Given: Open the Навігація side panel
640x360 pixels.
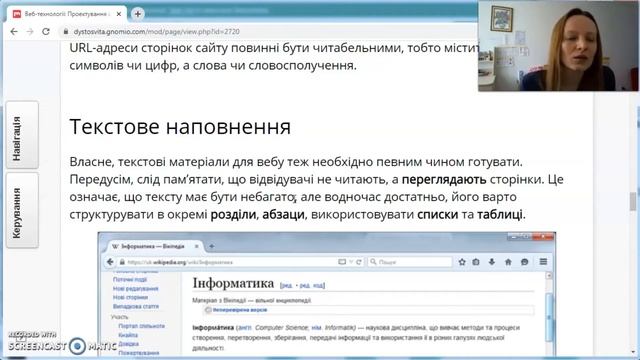Looking at the screenshot, I should coord(22,135).
